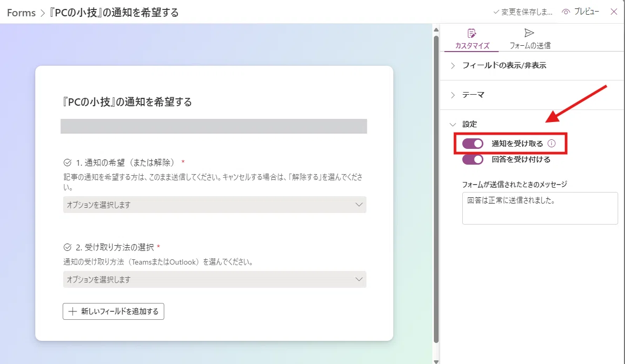Click the Send form paper-plane icon
Viewport: 625px width, 364px height.
(529, 33)
